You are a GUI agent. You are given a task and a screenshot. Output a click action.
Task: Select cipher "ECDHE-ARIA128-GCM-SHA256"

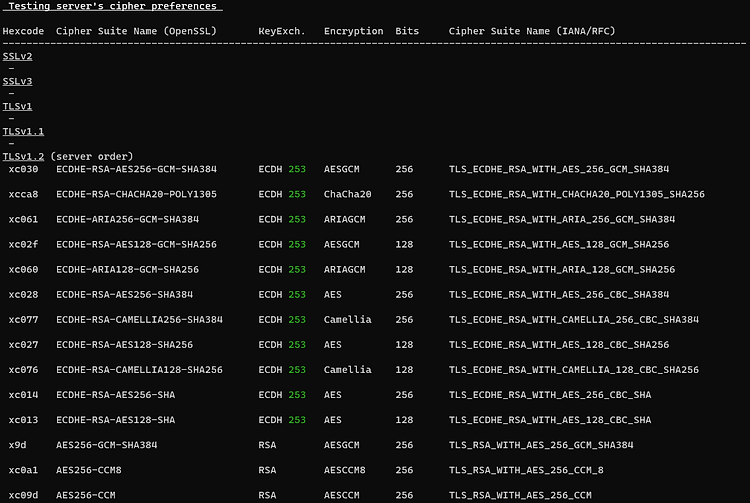coord(128,270)
